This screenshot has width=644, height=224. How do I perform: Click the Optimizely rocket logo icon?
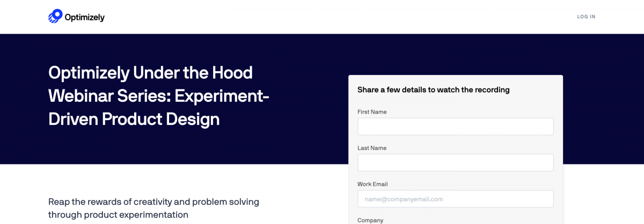[55, 17]
